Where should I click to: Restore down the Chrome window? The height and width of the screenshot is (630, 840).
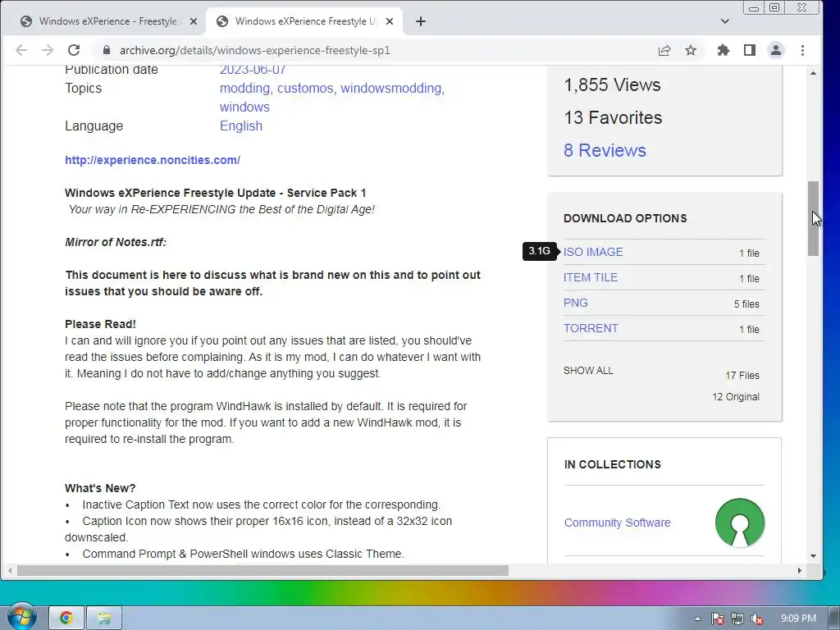[774, 7]
